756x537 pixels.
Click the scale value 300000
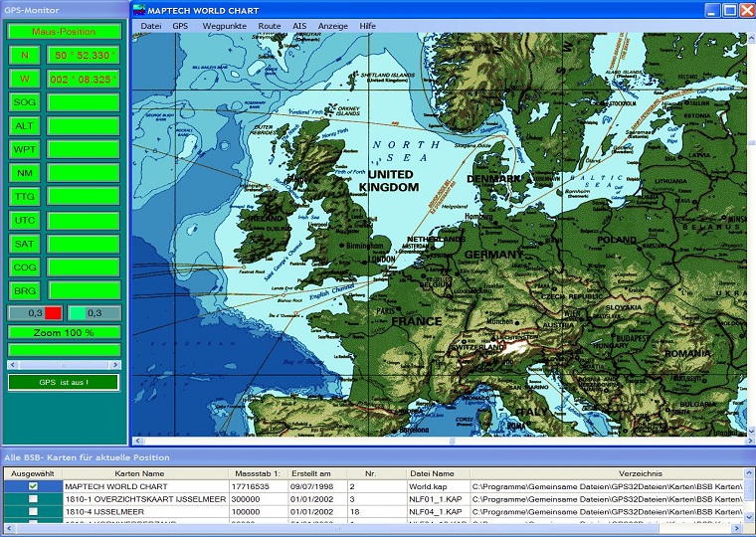[246, 499]
